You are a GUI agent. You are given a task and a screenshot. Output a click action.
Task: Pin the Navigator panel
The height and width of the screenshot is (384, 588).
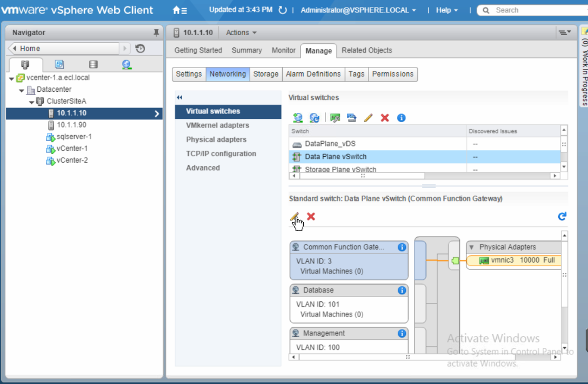click(156, 33)
